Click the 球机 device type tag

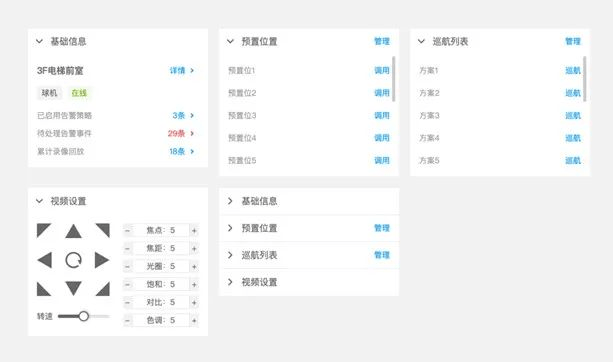(50, 93)
